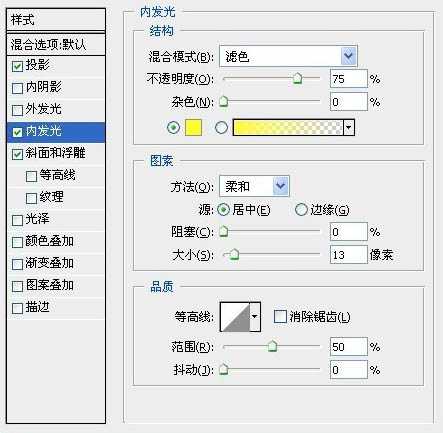Open the gradient picker dropdown arrow
The width and height of the screenshot is (443, 433).
(x=349, y=127)
